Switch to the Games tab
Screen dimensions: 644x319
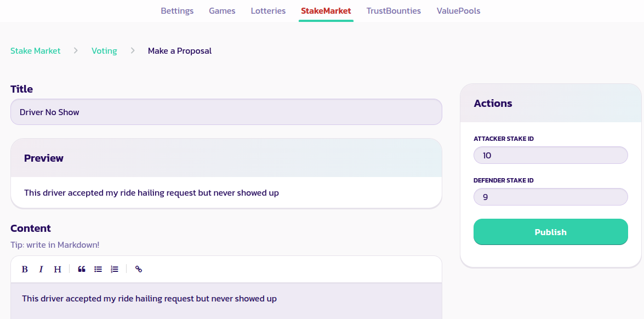pos(222,11)
